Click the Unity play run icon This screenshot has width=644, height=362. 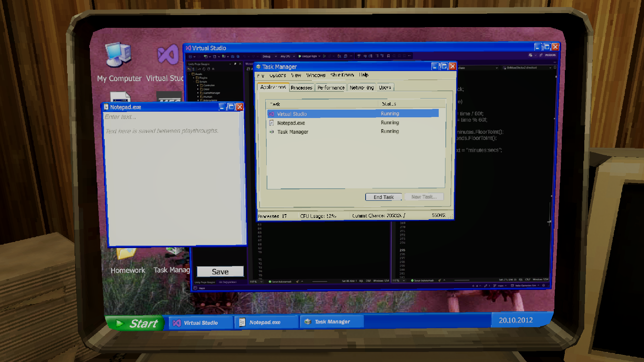300,56
